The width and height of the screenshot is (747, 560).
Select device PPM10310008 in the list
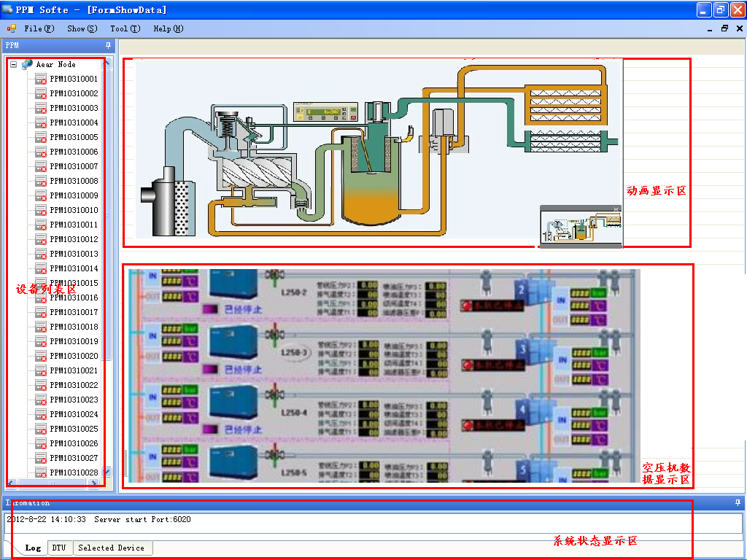pos(74,181)
